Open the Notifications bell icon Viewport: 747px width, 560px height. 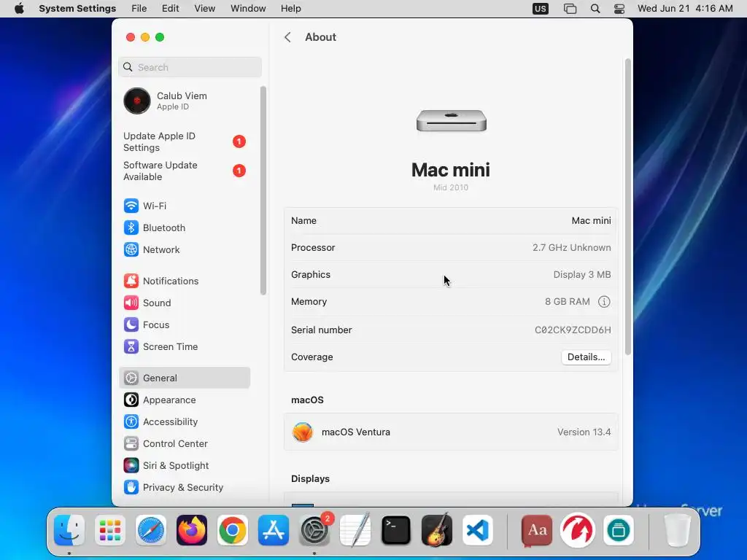point(131,281)
